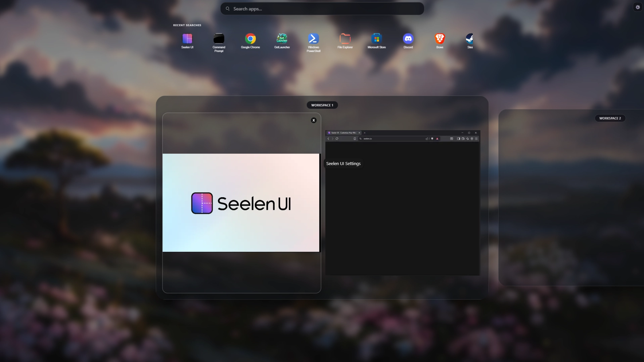Image resolution: width=644 pixels, height=362 pixels.
Task: Open Brave Shields lion icon in address bar
Action: [432, 139]
